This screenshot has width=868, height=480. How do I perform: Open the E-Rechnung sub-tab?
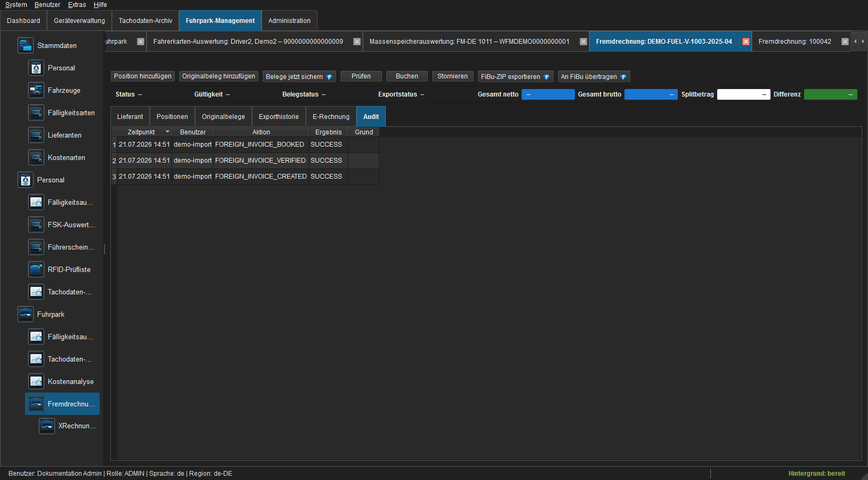[331, 117]
